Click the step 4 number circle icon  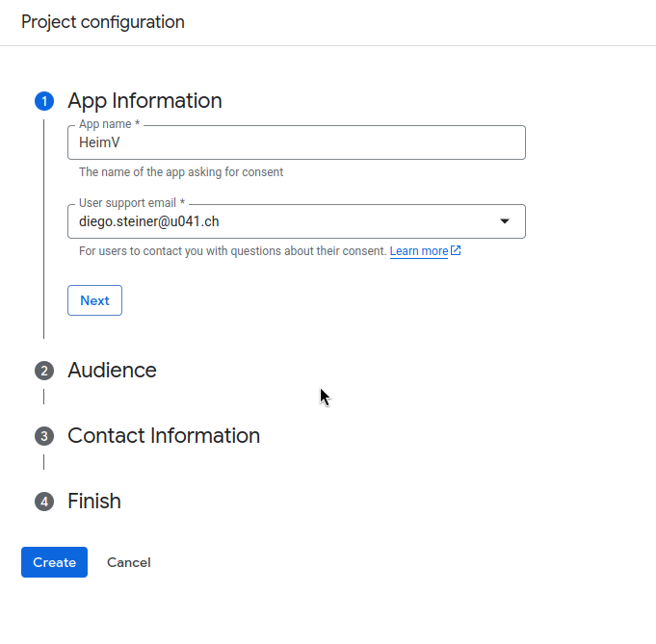tap(44, 502)
